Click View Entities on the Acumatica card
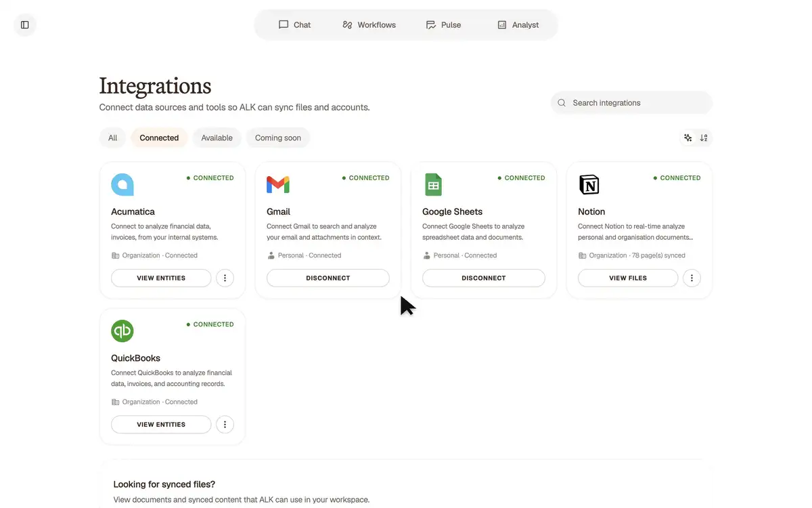The height and width of the screenshot is (508, 812). point(161,278)
